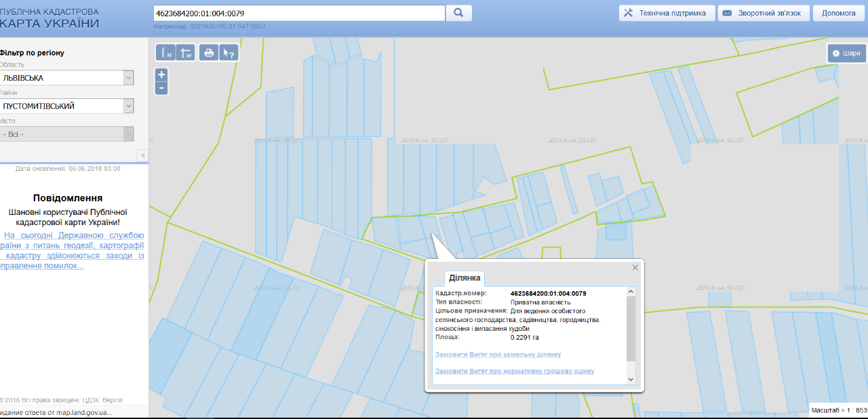Select the Ділянка tab in popup
868x419 pixels.
tap(465, 278)
